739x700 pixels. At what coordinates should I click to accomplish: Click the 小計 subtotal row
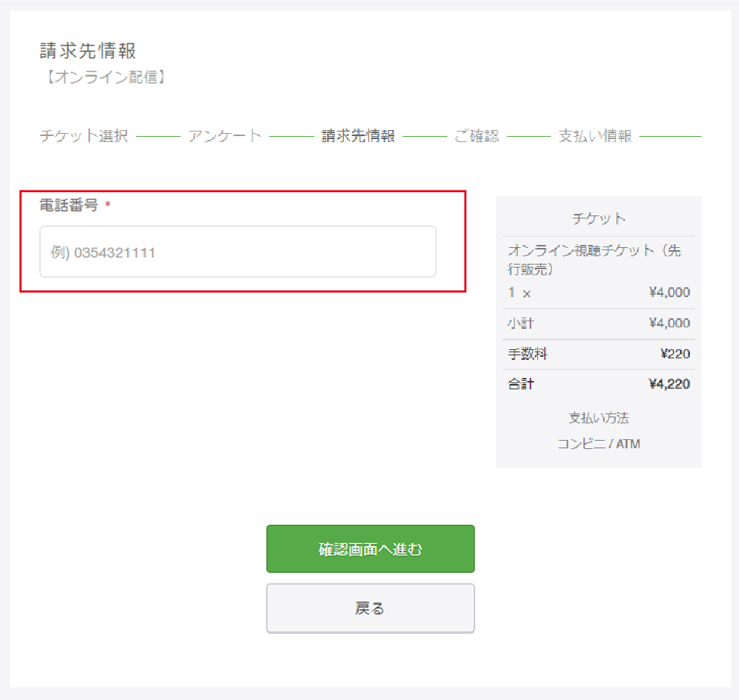coord(598,324)
